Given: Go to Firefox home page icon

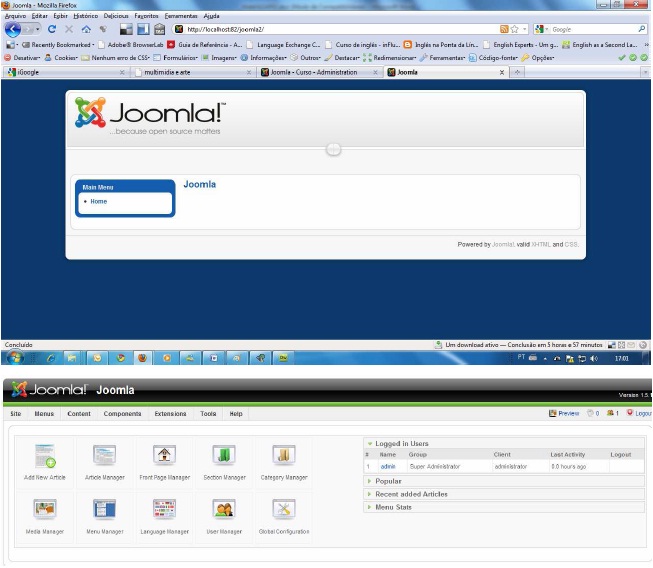Looking at the screenshot, I should [86, 29].
